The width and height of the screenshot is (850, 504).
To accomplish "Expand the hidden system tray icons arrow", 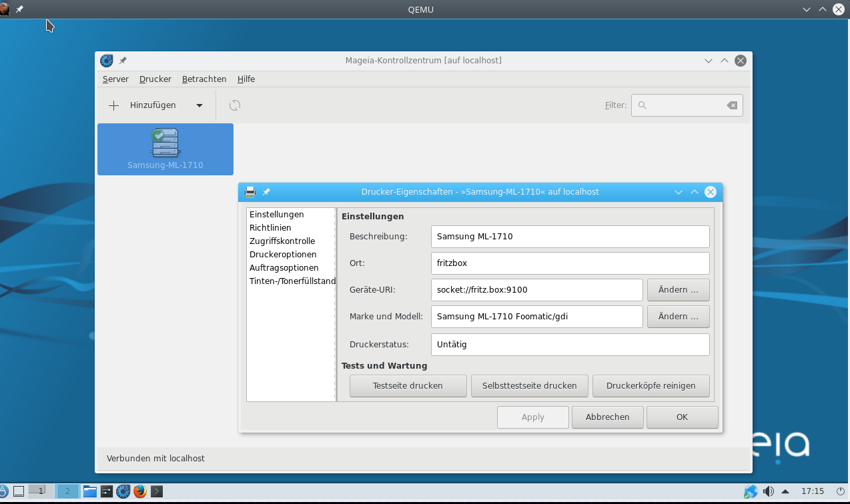I will tap(786, 491).
